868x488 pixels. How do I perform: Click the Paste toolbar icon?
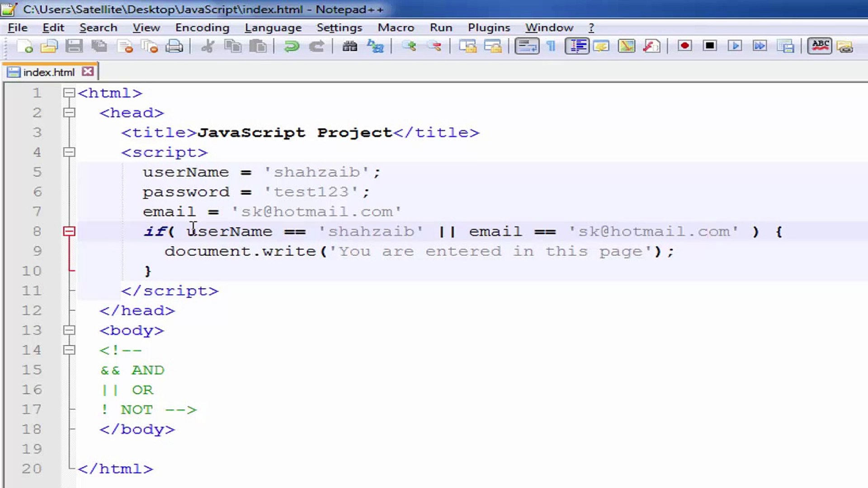[258, 46]
